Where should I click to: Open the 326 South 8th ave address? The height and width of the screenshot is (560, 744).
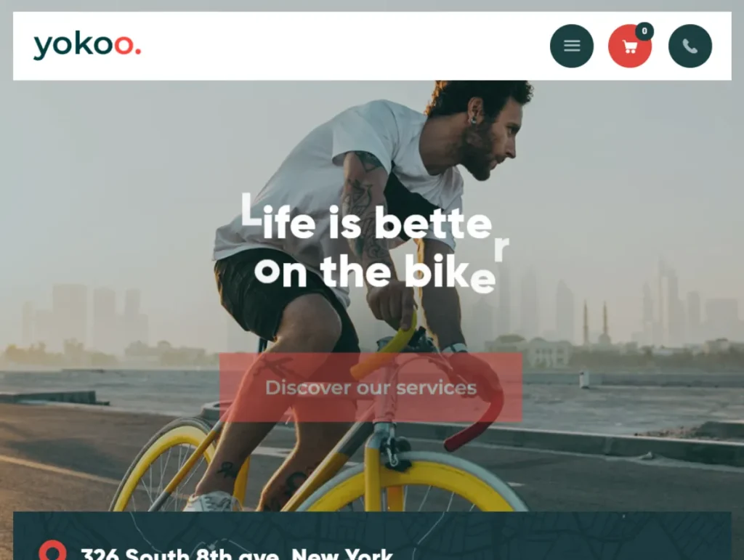tap(236, 554)
